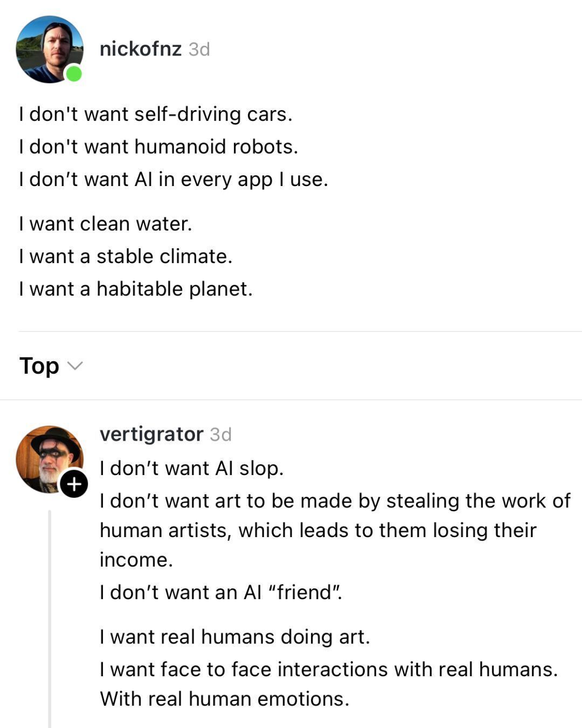Click the "I want clean water." line
This screenshot has width=582, height=728.
coord(106,224)
